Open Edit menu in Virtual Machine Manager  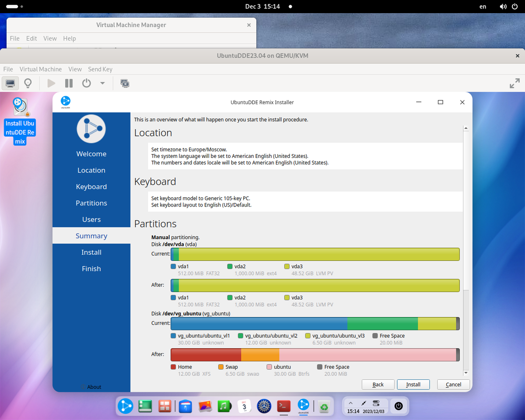[x=31, y=38]
